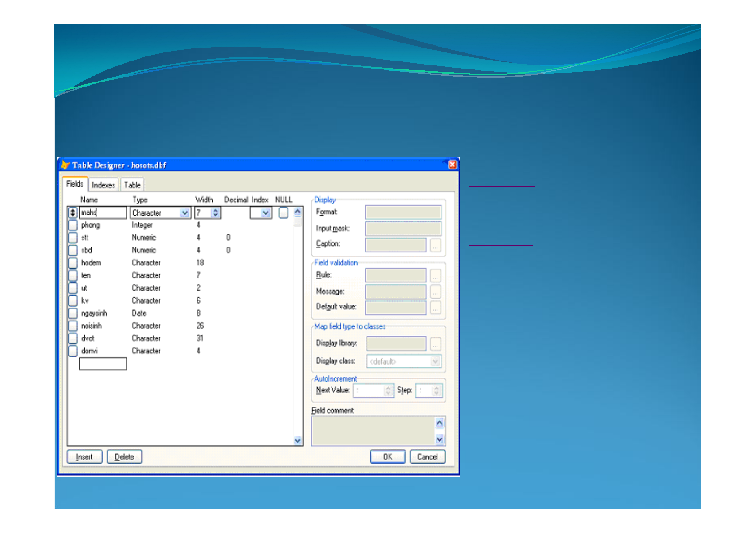Open the Message expression builder button

[x=435, y=292]
